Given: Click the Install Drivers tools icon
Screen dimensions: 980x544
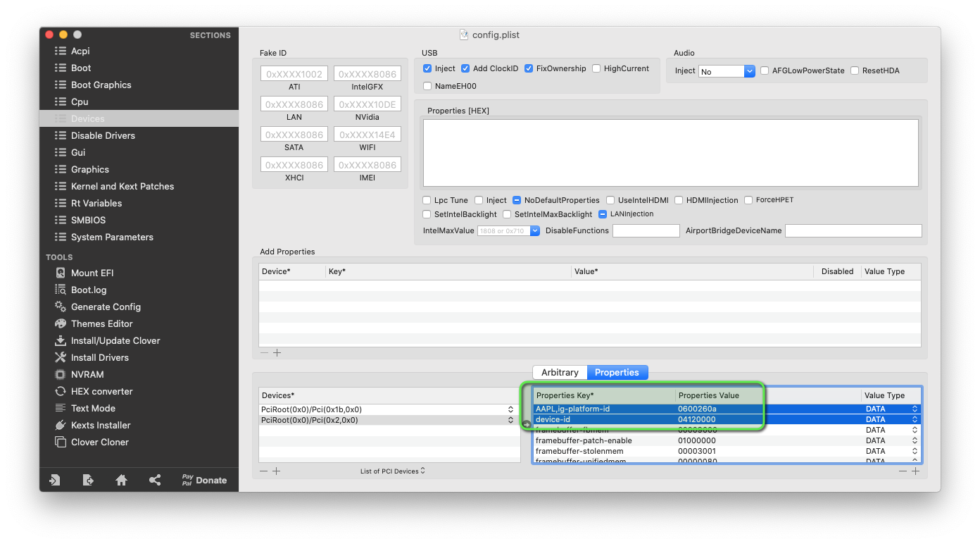Looking at the screenshot, I should (x=60, y=357).
